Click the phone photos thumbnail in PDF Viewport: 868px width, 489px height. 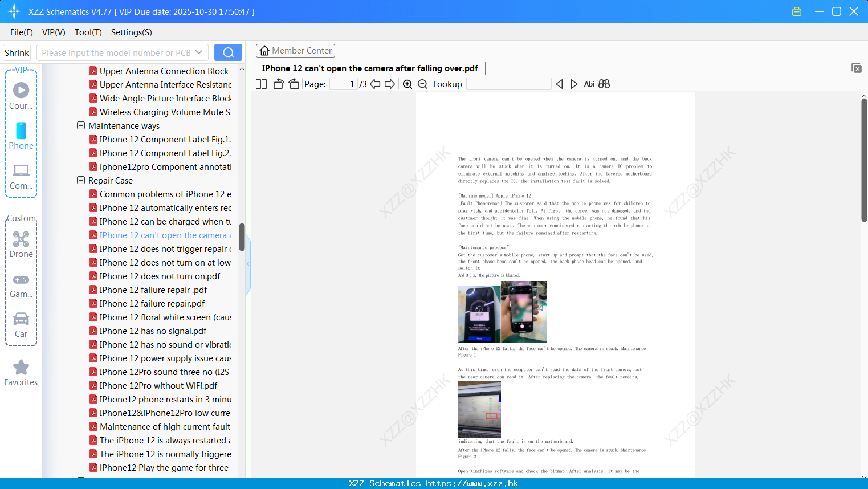502,312
